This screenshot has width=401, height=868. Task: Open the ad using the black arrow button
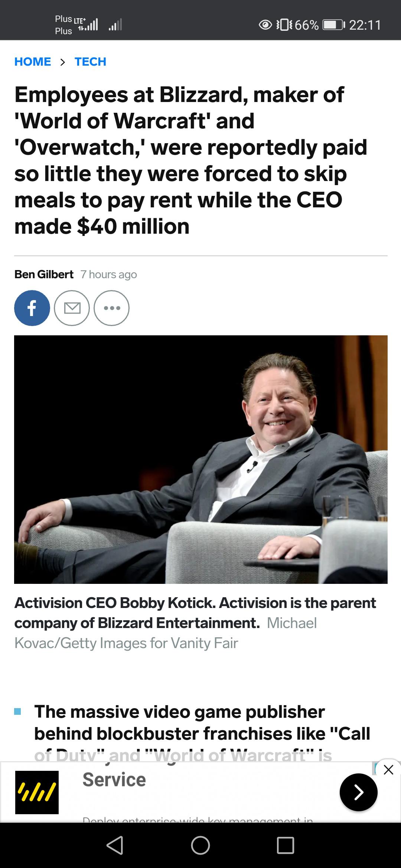pyautogui.click(x=358, y=792)
